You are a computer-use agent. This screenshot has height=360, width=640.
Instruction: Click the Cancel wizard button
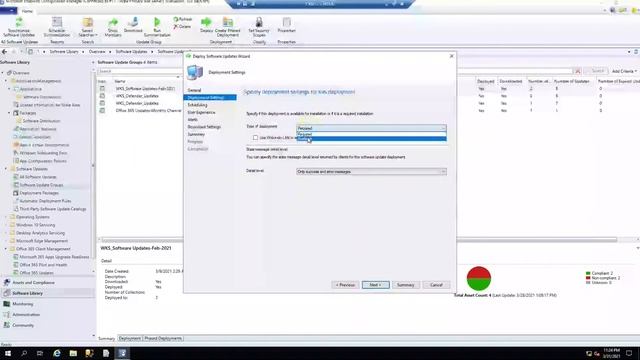pos(436,285)
